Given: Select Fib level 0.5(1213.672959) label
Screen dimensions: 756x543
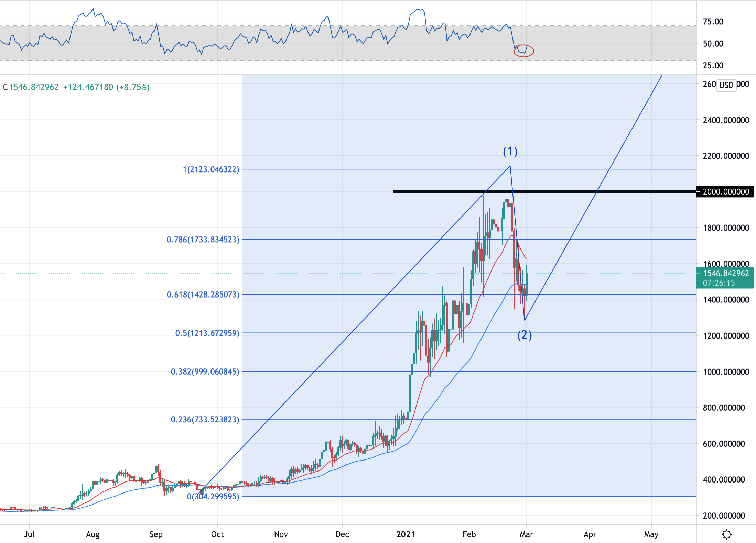Looking at the screenshot, I should point(207,333).
